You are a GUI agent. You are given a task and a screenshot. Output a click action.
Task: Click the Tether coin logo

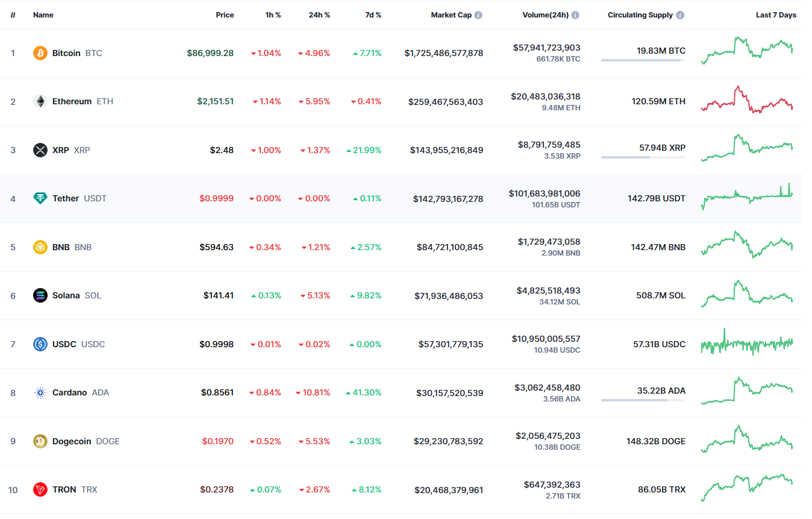[40, 198]
